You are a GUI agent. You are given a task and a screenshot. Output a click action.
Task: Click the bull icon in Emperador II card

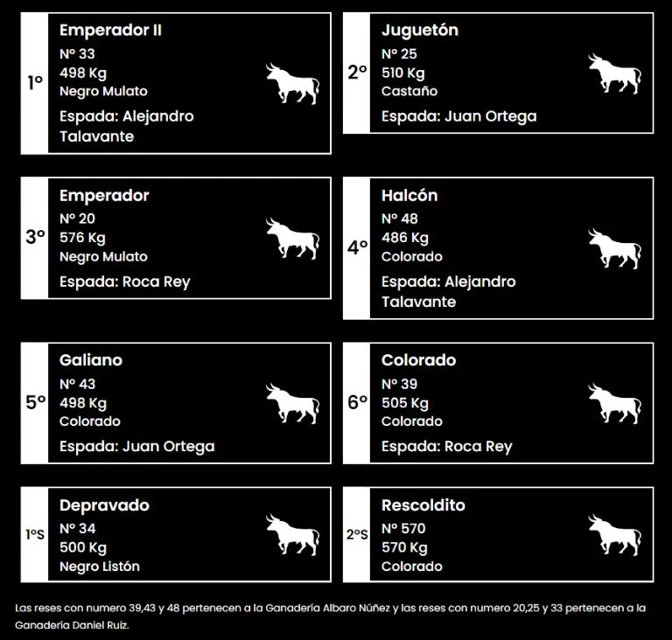(292, 82)
